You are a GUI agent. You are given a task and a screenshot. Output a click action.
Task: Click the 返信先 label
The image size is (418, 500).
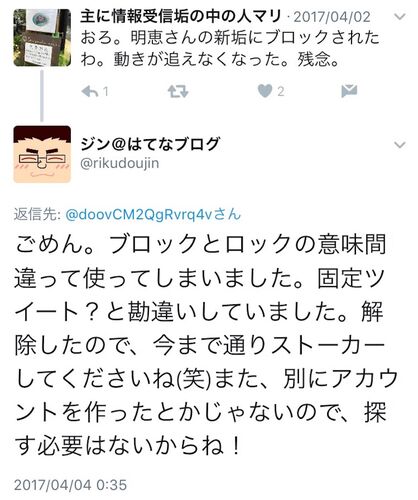point(37,214)
